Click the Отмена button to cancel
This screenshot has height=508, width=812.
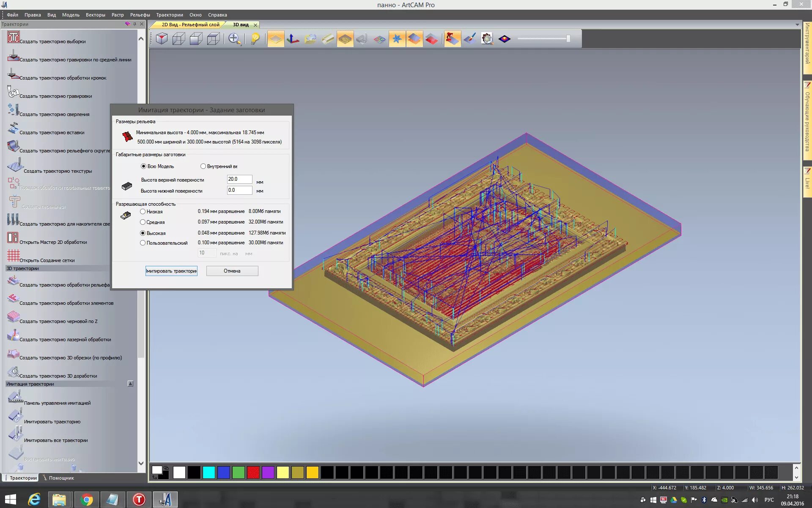click(x=232, y=271)
